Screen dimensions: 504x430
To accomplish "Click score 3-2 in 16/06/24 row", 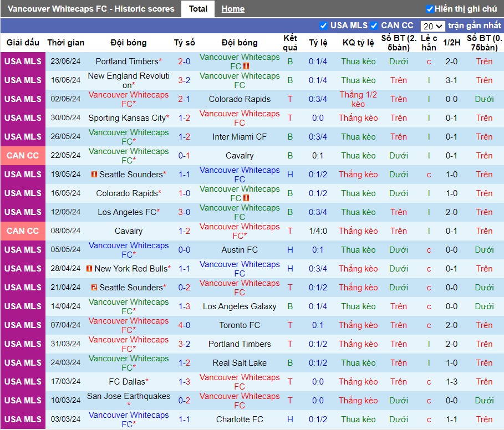I will [x=184, y=80].
